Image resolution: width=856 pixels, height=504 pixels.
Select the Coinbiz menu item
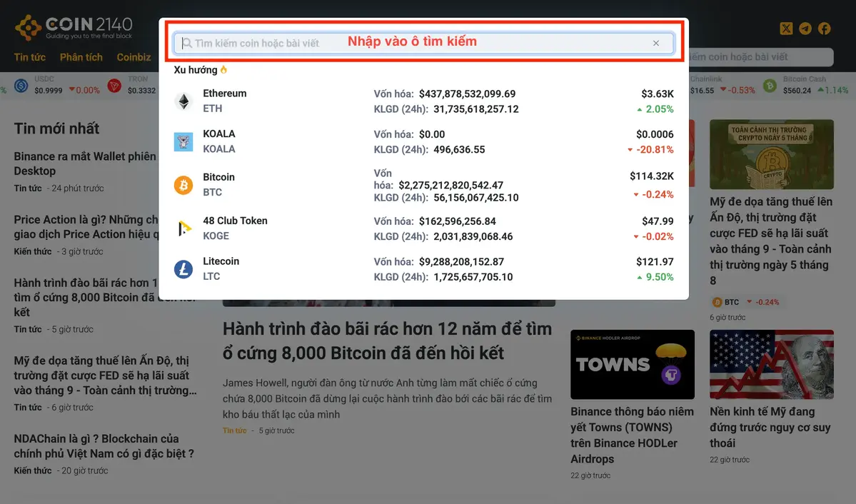click(x=133, y=57)
